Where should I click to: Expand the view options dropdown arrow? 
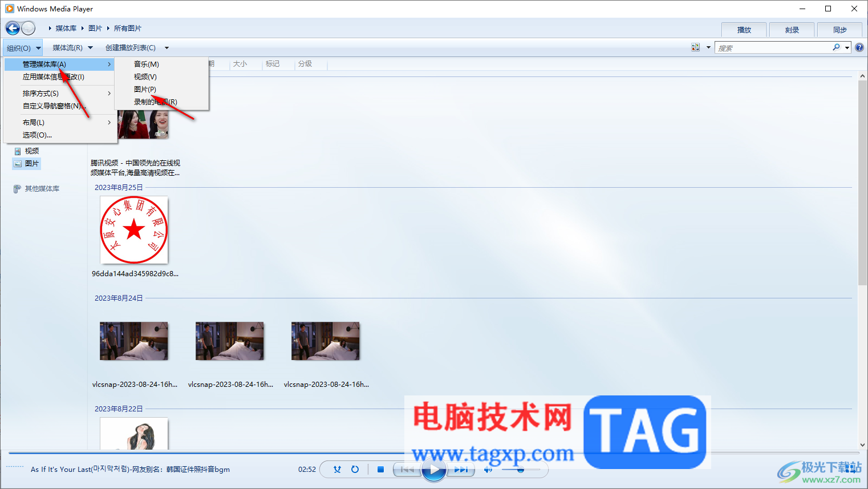pos(708,47)
